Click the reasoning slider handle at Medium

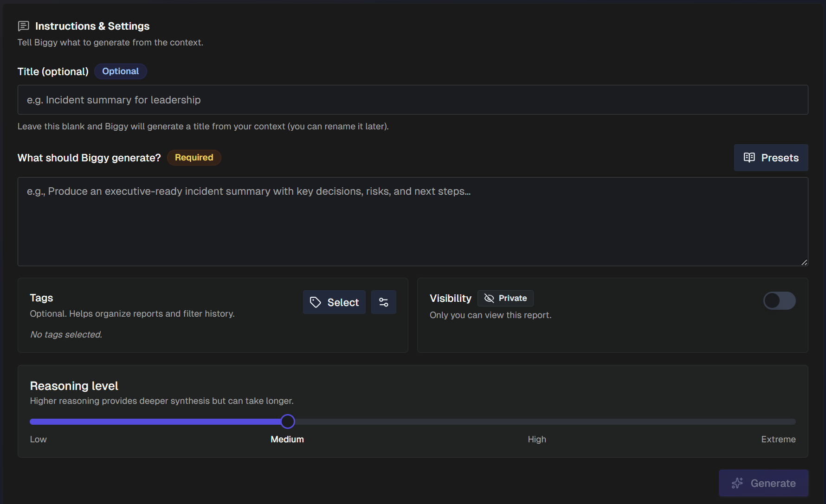pos(287,421)
